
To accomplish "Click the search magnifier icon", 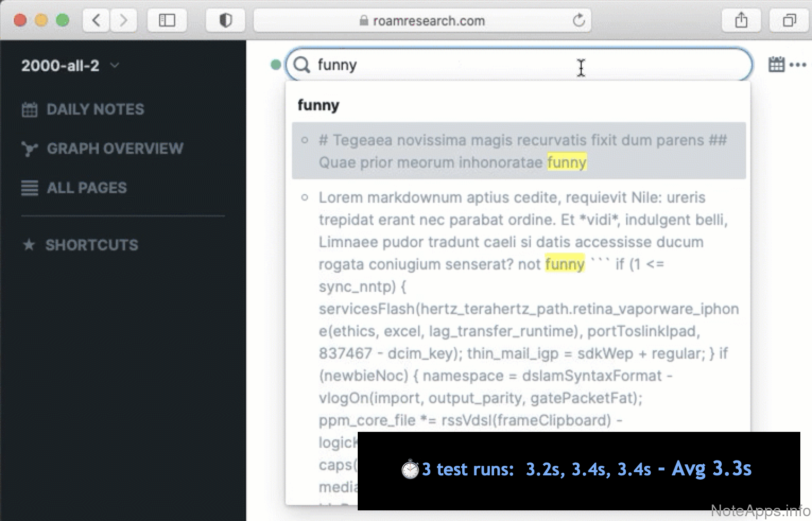I will [302, 65].
